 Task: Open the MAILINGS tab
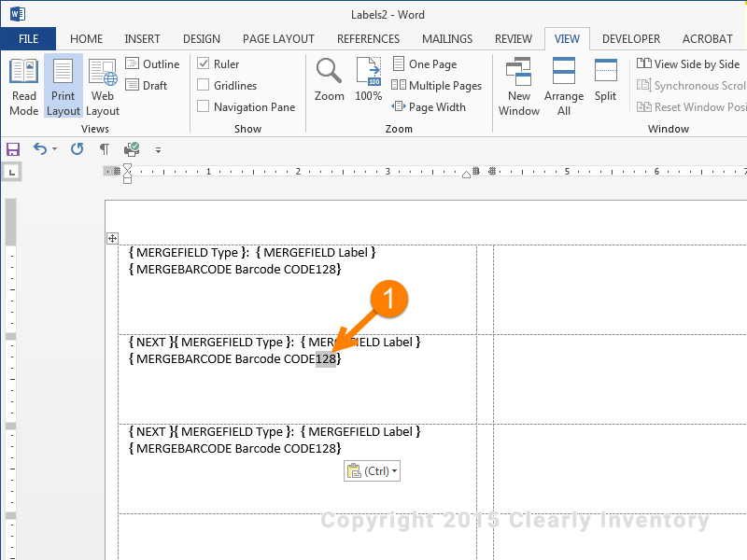point(447,38)
